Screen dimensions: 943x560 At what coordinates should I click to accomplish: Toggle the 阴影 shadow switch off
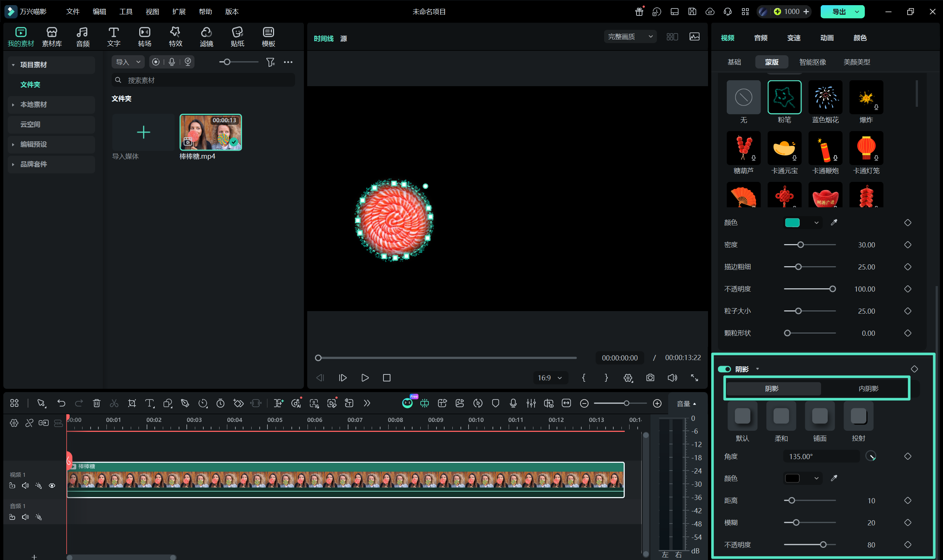pos(725,369)
